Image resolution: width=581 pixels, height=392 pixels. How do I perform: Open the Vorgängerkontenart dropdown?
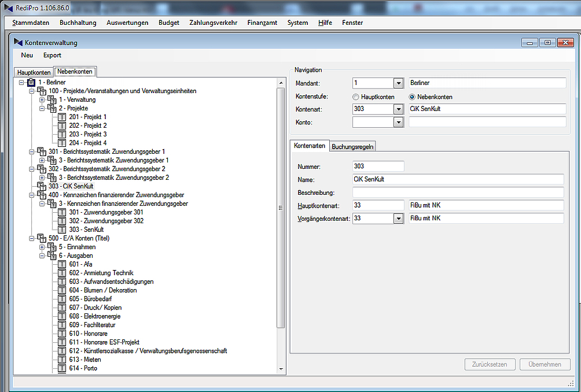398,219
